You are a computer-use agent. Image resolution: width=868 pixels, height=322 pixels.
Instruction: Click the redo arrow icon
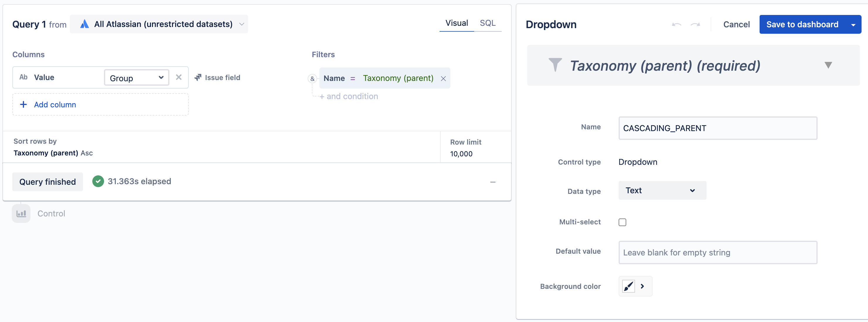point(695,25)
